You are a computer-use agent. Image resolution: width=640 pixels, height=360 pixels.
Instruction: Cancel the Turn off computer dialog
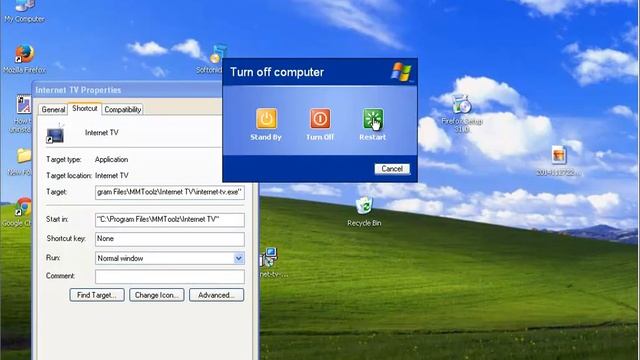[x=392, y=169]
